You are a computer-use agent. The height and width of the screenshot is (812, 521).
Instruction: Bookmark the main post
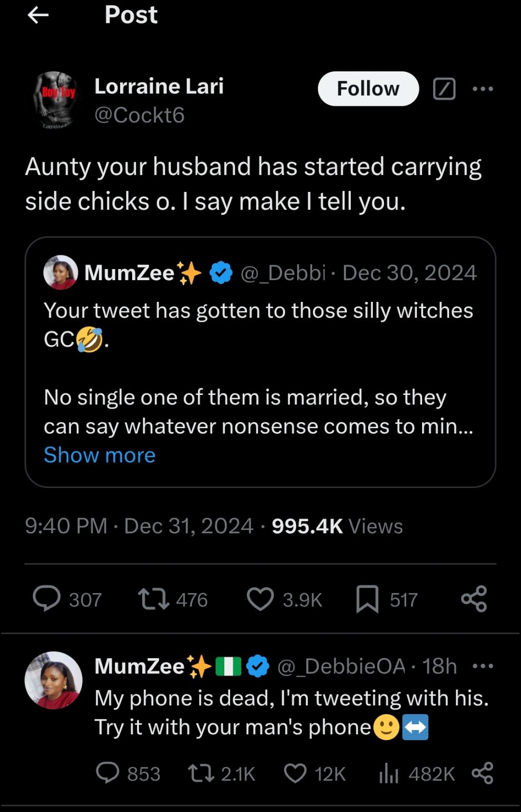point(367,599)
